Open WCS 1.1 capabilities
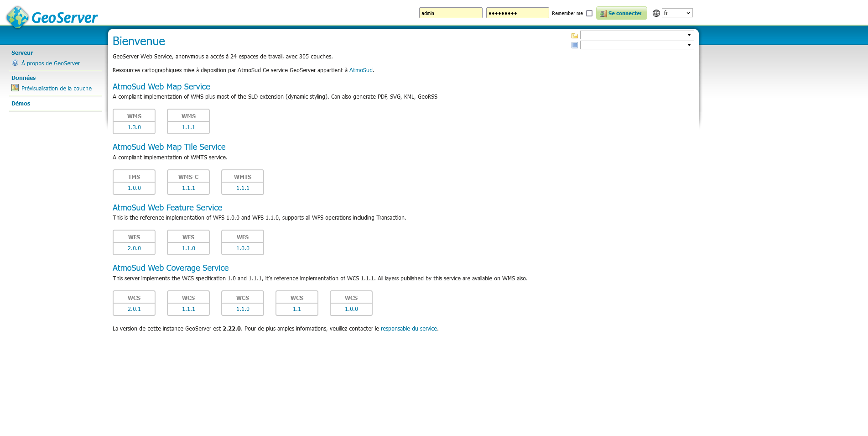The image size is (868, 436). coord(297,309)
